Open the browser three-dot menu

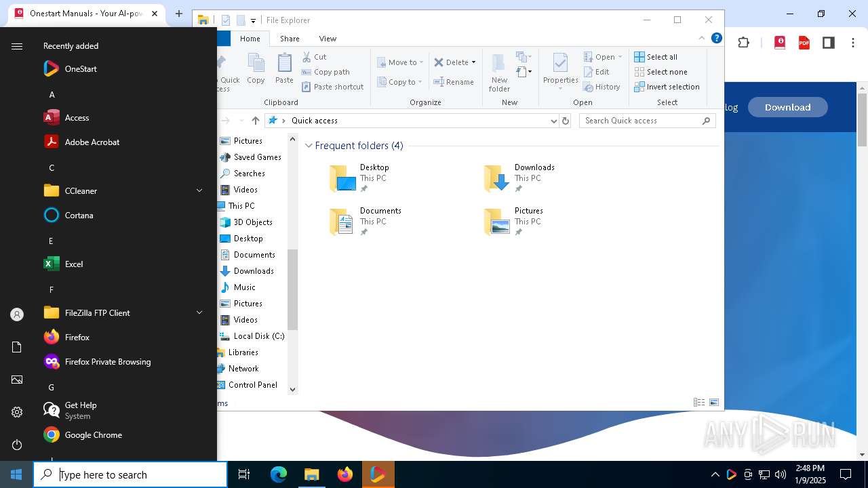852,43
